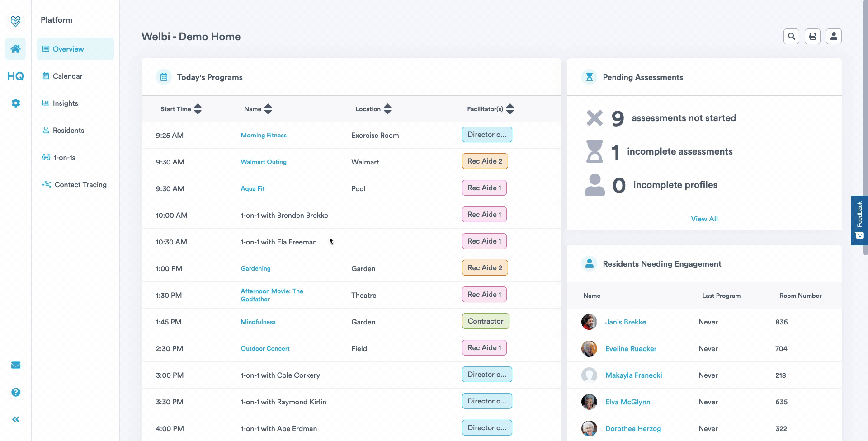Click Eveline Ruecker's avatar photo

pos(589,348)
